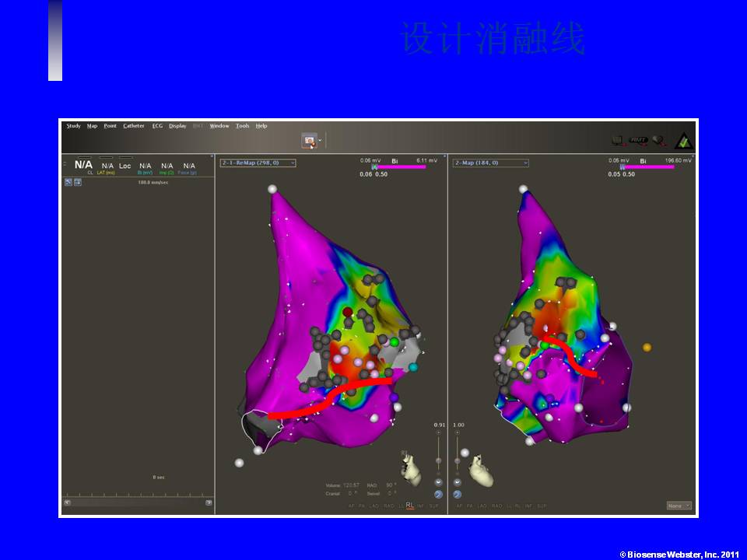The height and width of the screenshot is (560, 747).
Task: Click the right map's blue wrench icon
Action: coord(458,494)
